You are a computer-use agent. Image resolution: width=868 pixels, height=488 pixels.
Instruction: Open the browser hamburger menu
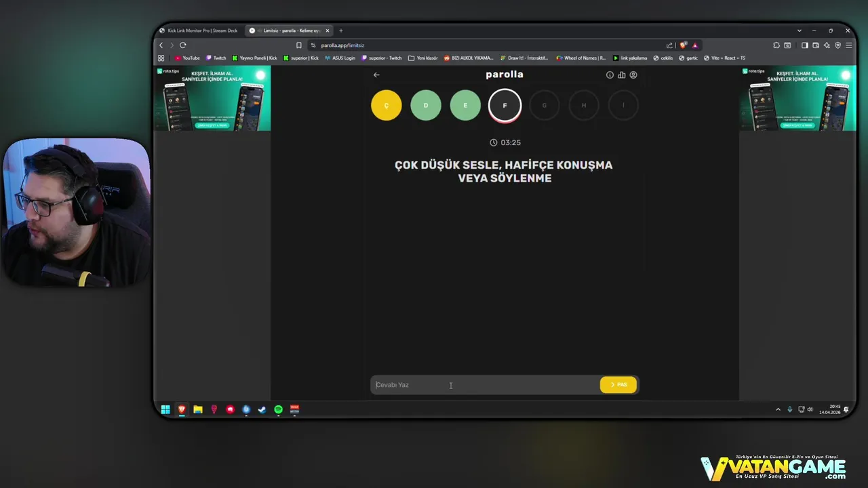point(848,45)
